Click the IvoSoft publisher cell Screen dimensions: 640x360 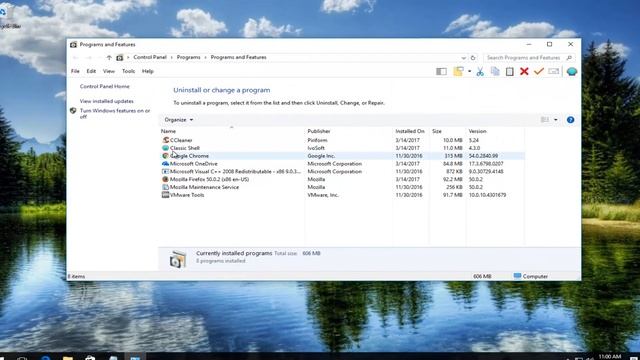(316, 148)
